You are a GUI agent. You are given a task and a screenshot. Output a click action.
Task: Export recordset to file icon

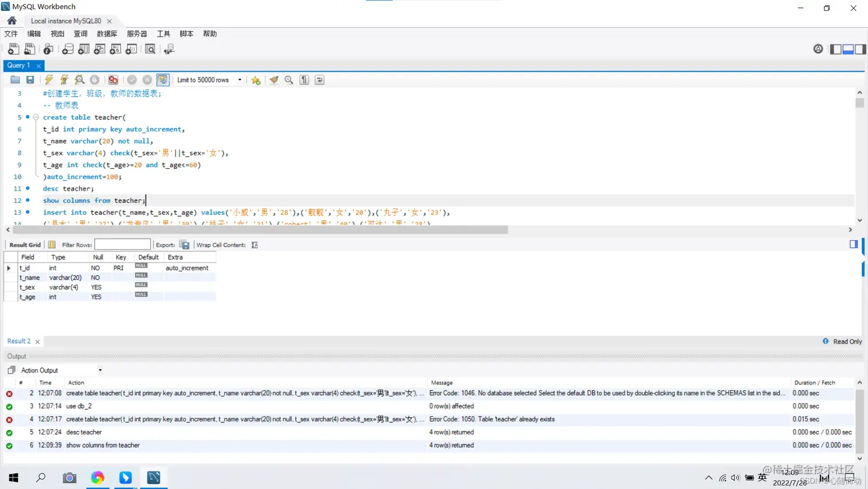coord(184,245)
